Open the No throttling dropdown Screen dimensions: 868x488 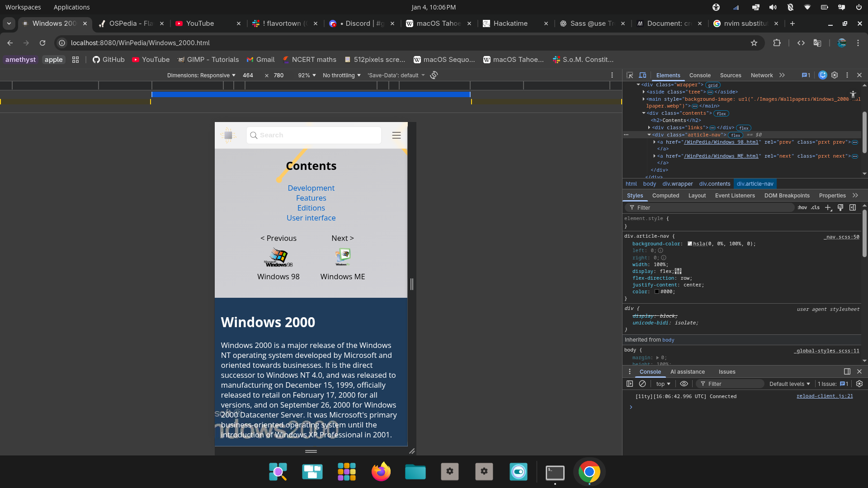tap(341, 75)
